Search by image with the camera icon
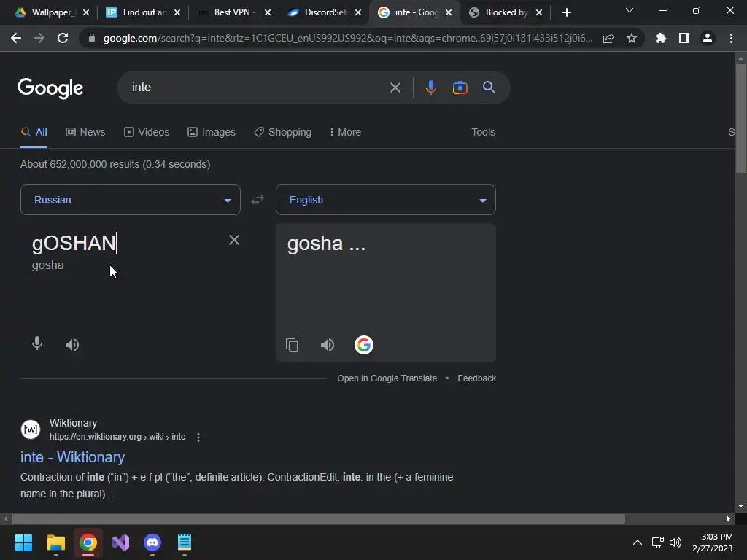Screen dimensions: 747x560 click(x=460, y=87)
